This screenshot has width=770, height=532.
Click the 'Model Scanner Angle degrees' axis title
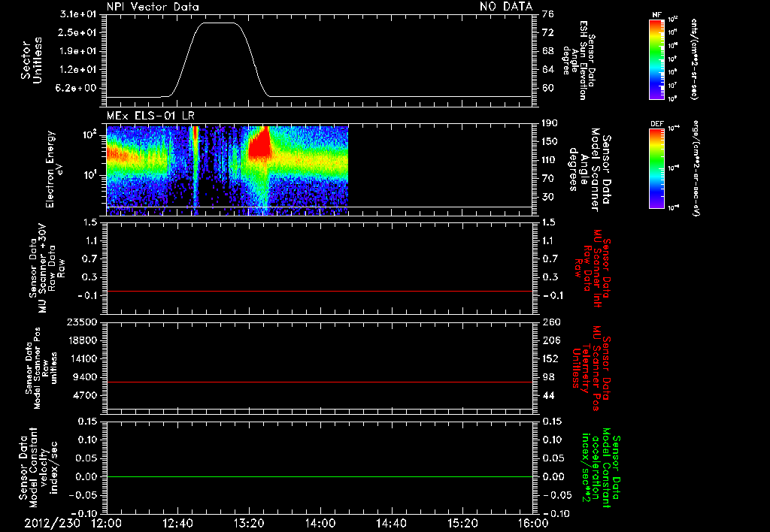[x=590, y=170]
